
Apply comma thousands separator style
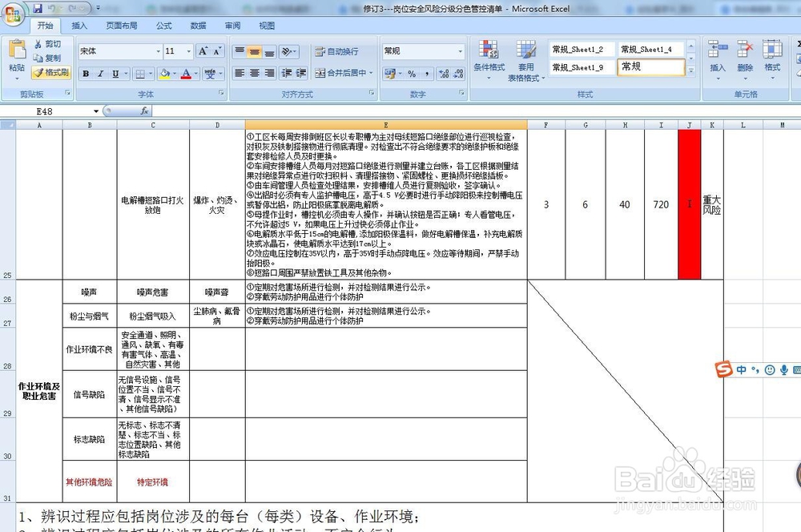427,74
